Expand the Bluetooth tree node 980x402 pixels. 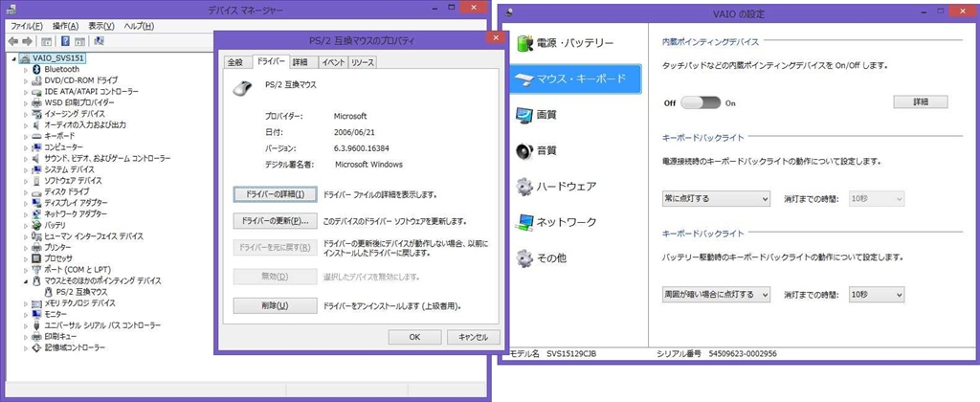[26, 70]
